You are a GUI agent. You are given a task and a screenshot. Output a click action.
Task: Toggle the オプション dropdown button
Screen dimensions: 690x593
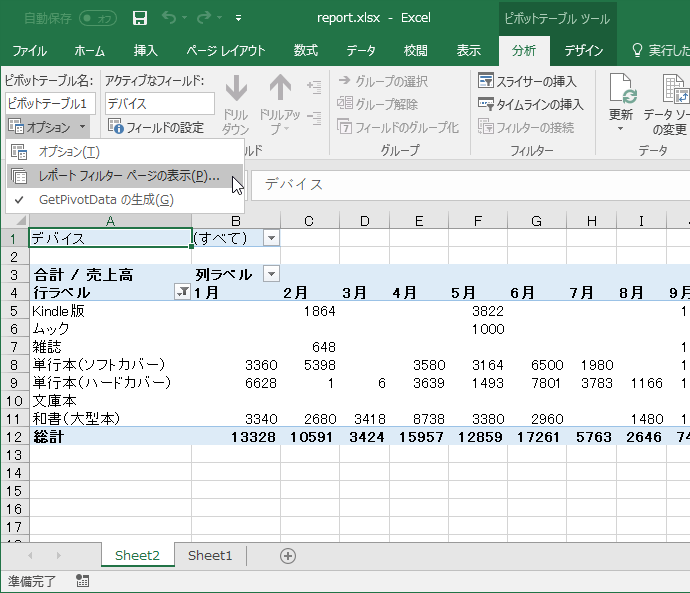pyautogui.click(x=48, y=127)
